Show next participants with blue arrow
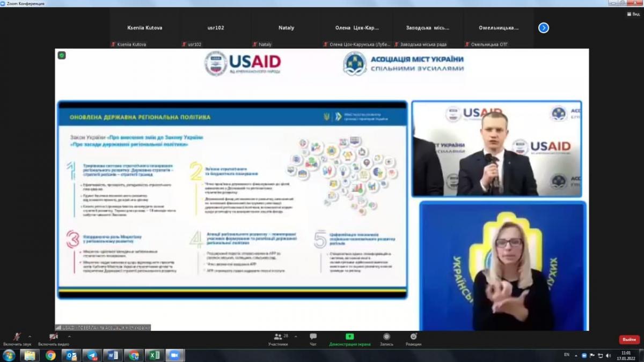Image resolution: width=644 pixels, height=362 pixels. point(544,28)
